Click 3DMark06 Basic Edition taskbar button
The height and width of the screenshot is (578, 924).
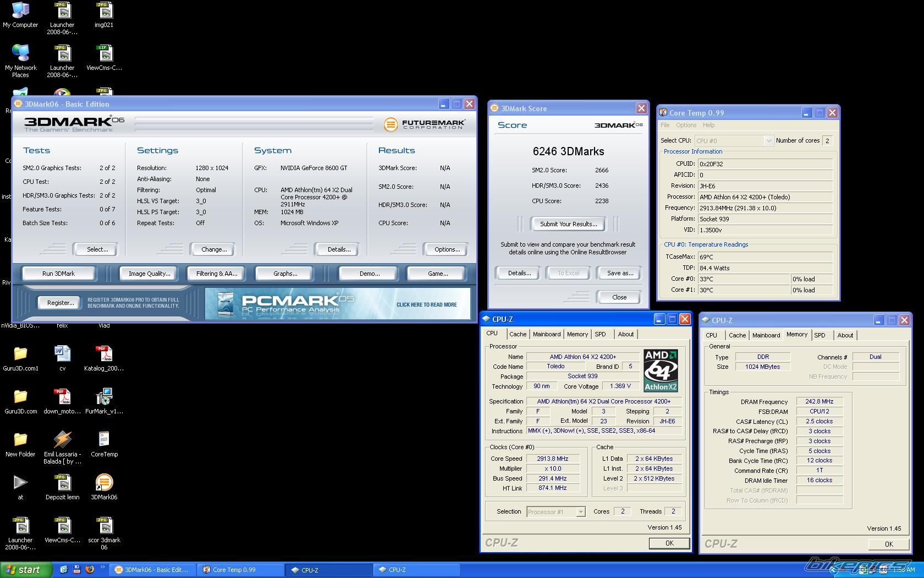(152, 570)
